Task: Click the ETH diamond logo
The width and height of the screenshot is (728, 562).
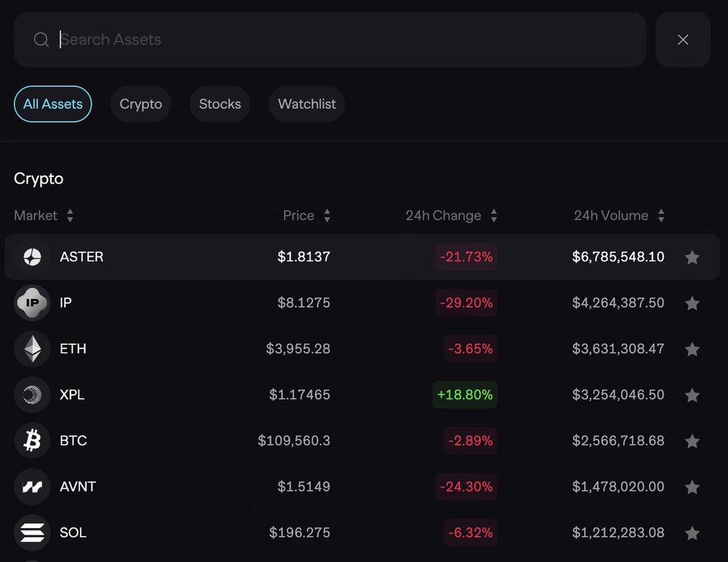Action: pos(32,348)
